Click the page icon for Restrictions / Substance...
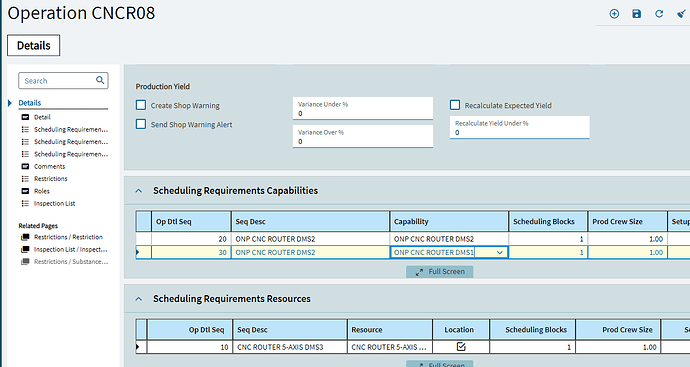This screenshot has height=367, width=690. (25, 262)
